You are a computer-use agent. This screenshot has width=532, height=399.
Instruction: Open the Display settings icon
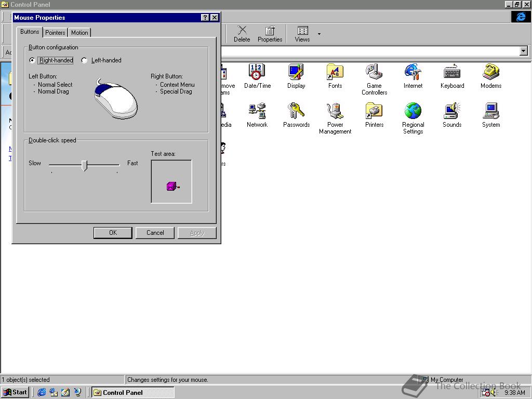click(296, 72)
